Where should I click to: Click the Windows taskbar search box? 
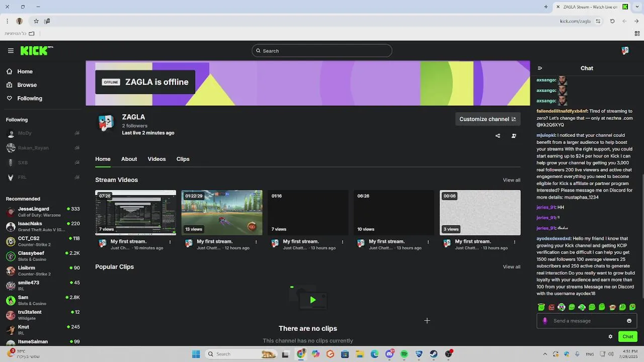(241, 354)
